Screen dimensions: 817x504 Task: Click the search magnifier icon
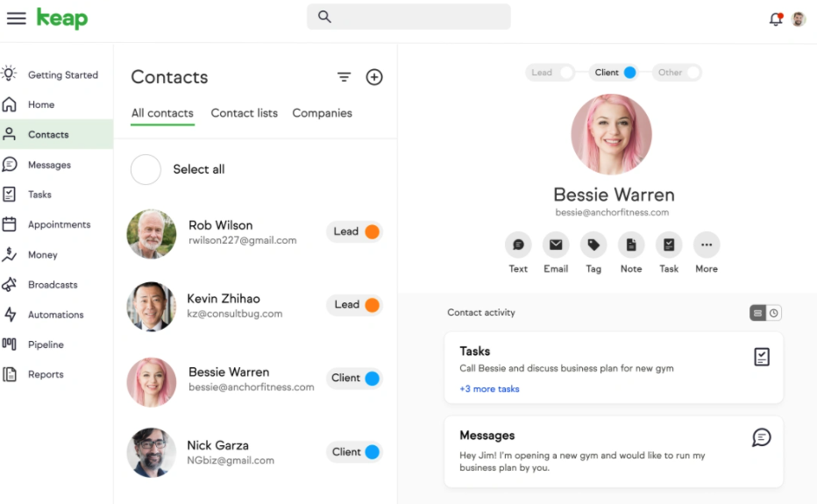tap(324, 17)
